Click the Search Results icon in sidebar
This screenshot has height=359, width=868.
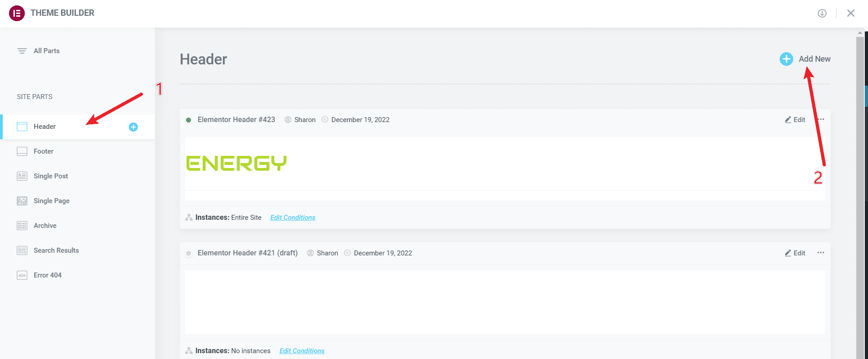(22, 250)
